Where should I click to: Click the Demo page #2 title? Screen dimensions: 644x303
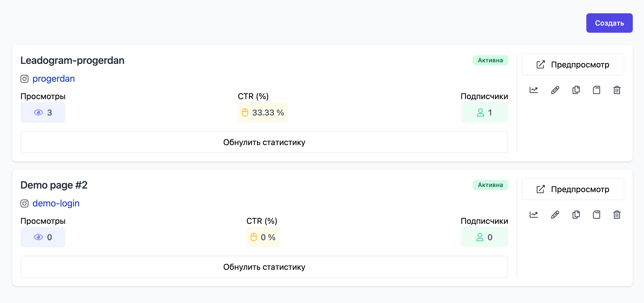click(x=54, y=185)
